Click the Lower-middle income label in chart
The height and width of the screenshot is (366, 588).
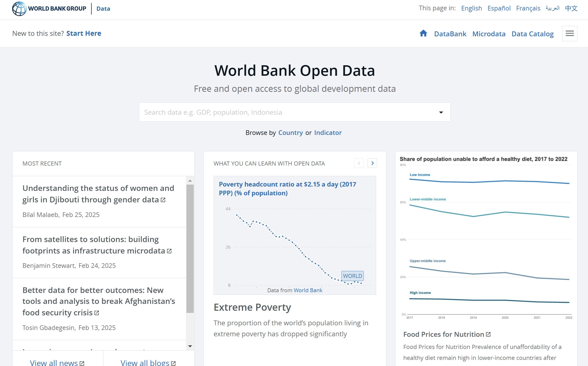click(x=428, y=199)
